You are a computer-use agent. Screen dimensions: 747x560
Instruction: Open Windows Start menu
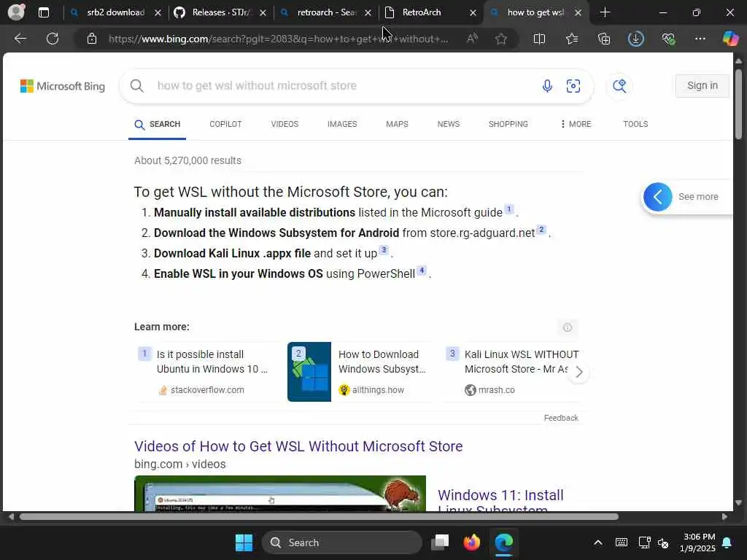point(244,542)
